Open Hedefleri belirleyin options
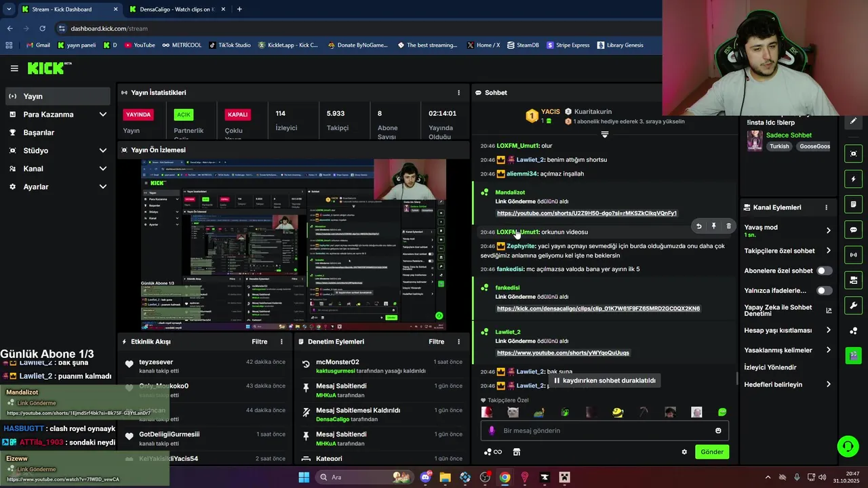This screenshot has width=868, height=488. pyautogui.click(x=788, y=384)
